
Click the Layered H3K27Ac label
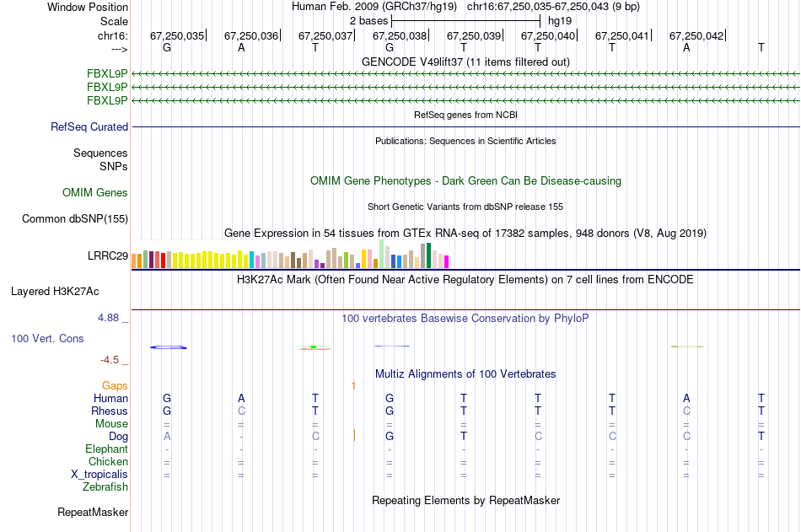[55, 292]
